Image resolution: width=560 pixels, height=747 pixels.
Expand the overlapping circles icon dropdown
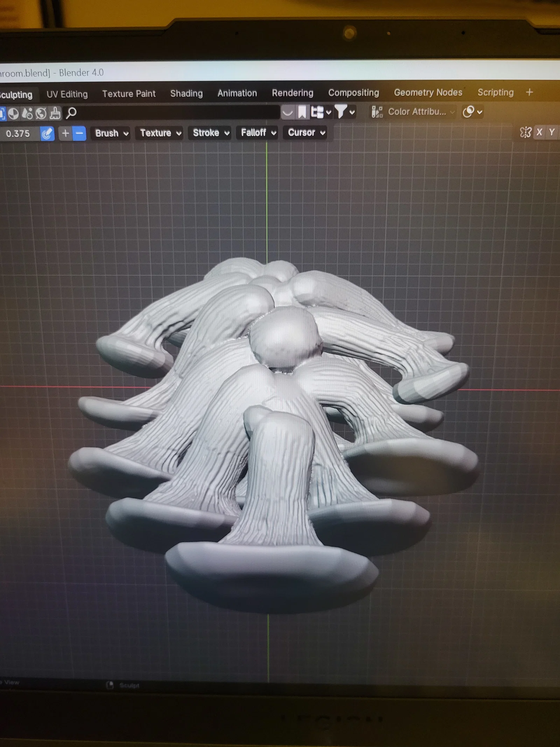pos(472,112)
